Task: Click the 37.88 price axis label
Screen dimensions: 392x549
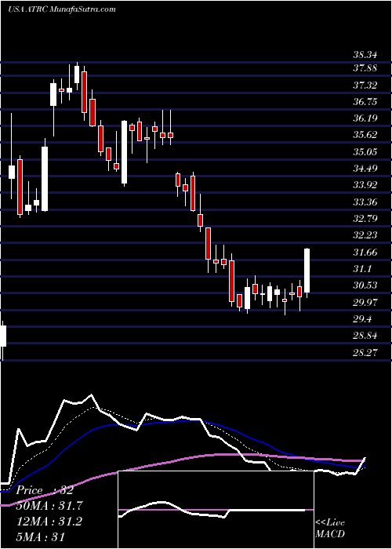Action: 365,68
